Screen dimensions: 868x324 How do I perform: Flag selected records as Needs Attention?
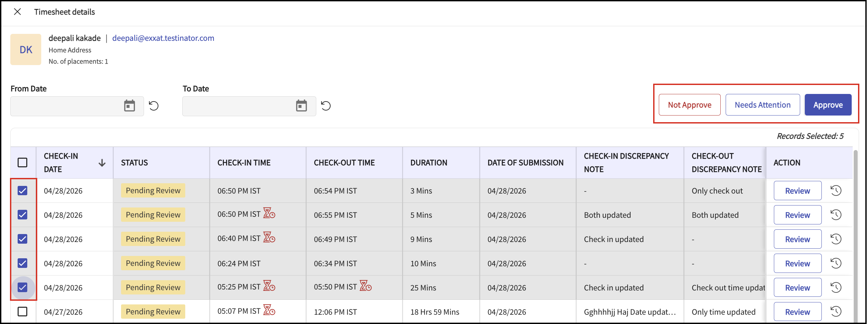pyautogui.click(x=762, y=105)
